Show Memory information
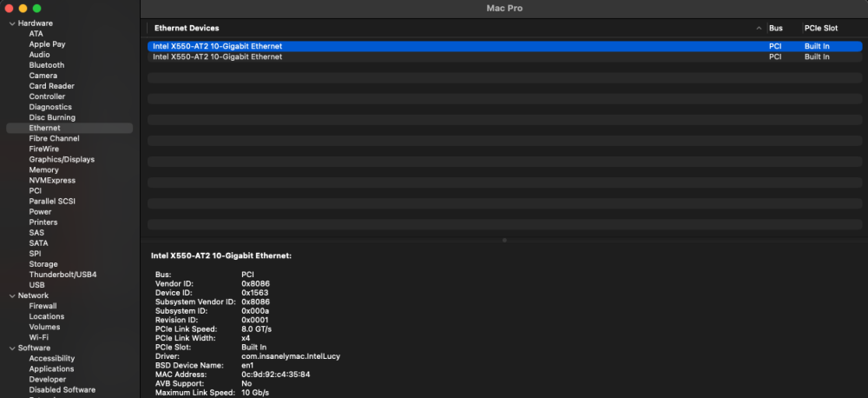Viewport: 868px width, 398px height. click(x=43, y=169)
